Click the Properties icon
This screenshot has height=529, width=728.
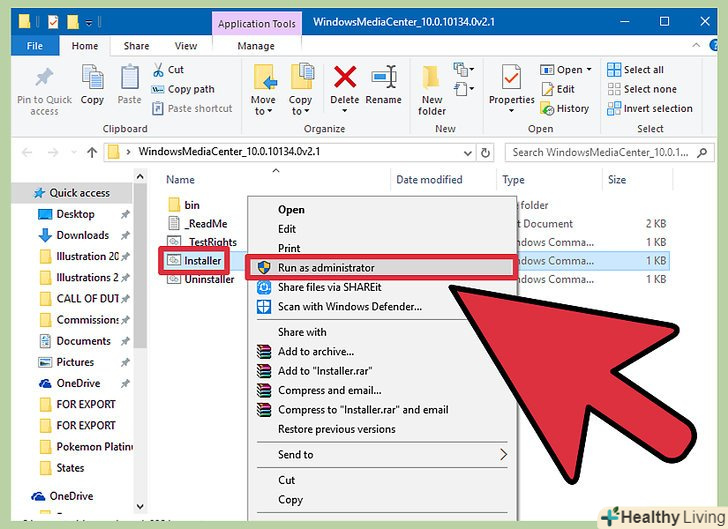click(x=511, y=77)
